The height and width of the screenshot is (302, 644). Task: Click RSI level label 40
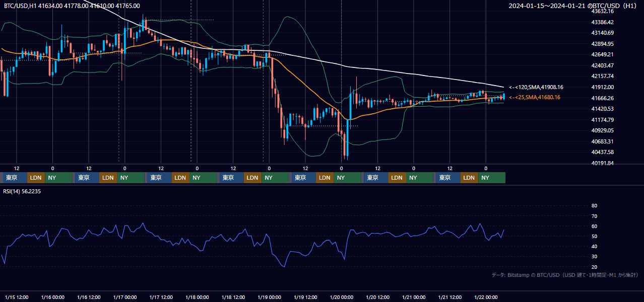594,246
